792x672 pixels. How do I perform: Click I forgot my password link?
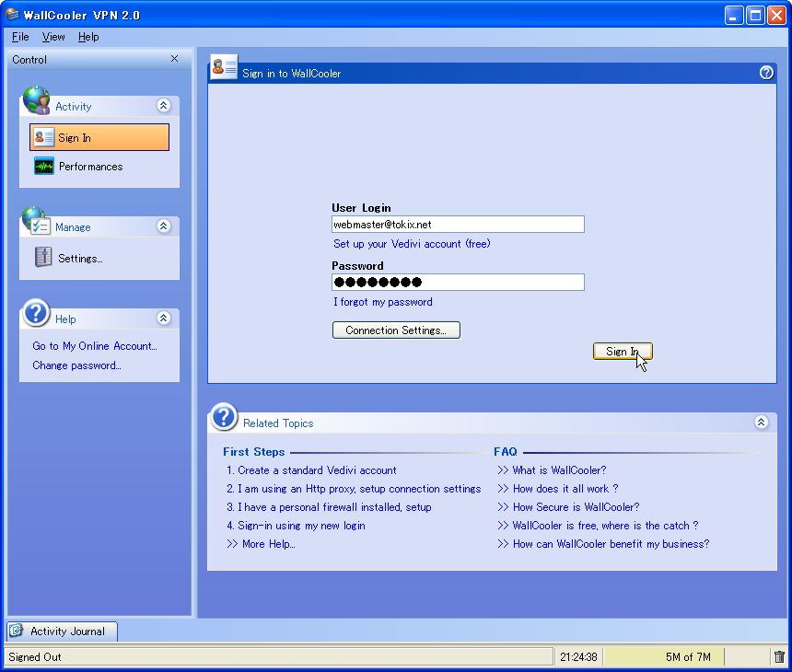coord(383,302)
